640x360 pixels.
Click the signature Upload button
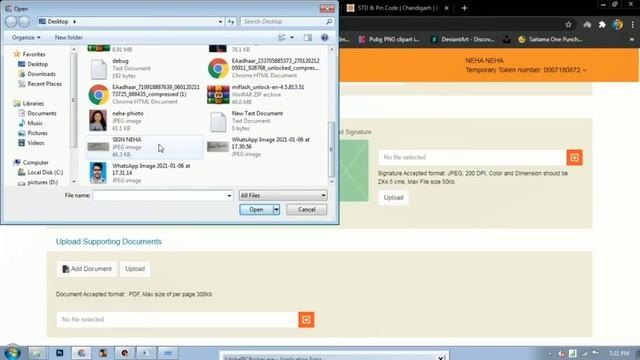point(393,198)
